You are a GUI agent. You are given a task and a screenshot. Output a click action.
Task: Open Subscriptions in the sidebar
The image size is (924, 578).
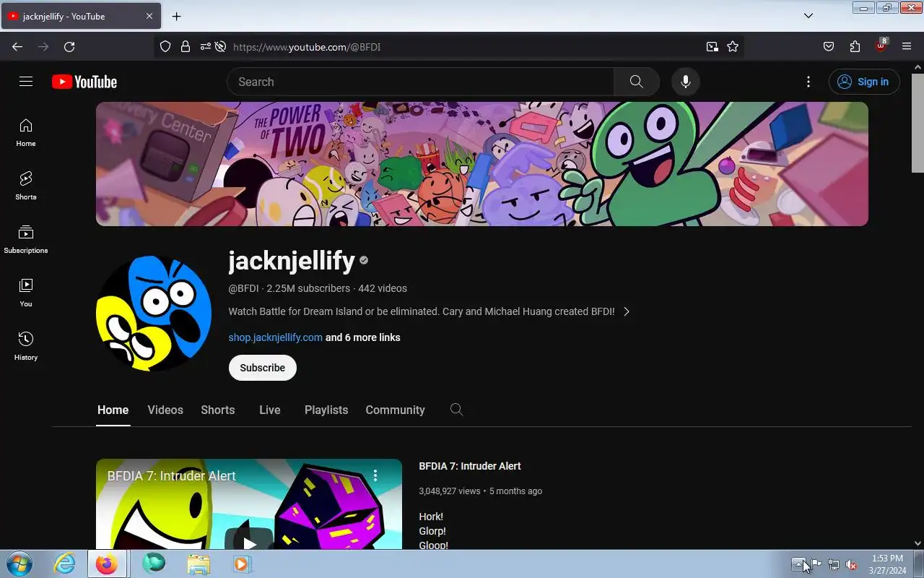coord(26,240)
